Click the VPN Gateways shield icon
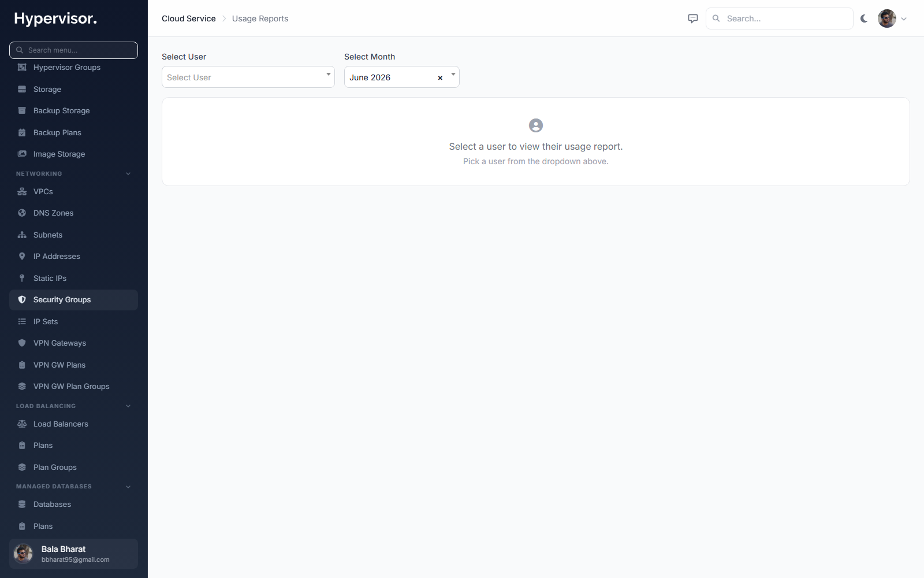The height and width of the screenshot is (578, 924). [22, 343]
